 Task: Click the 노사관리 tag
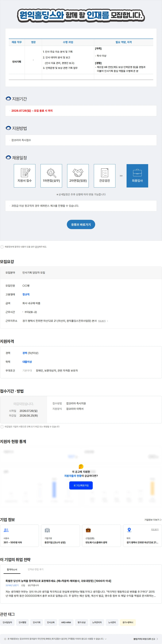click(x=112, y=622)
